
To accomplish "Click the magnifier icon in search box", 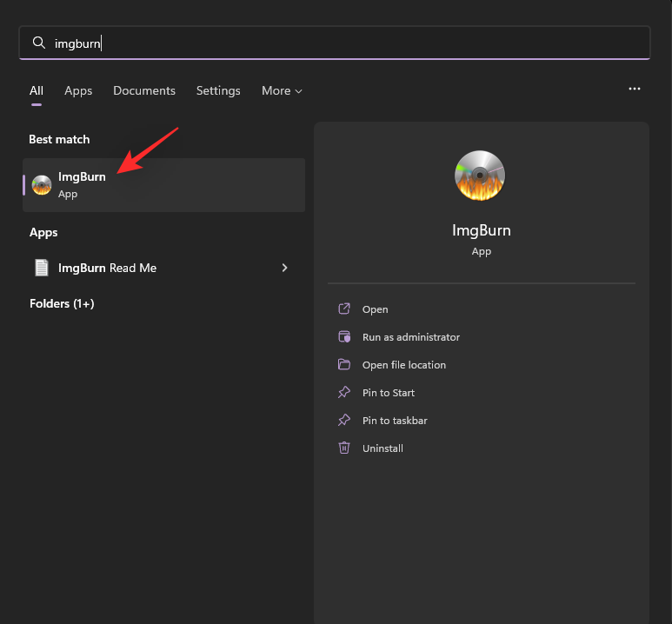I will pos(39,43).
